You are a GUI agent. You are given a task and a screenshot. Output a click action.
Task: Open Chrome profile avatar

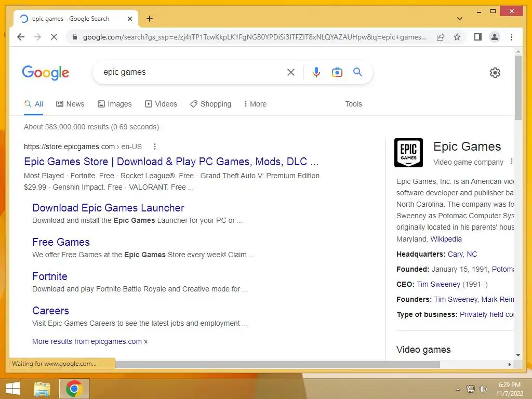point(495,37)
